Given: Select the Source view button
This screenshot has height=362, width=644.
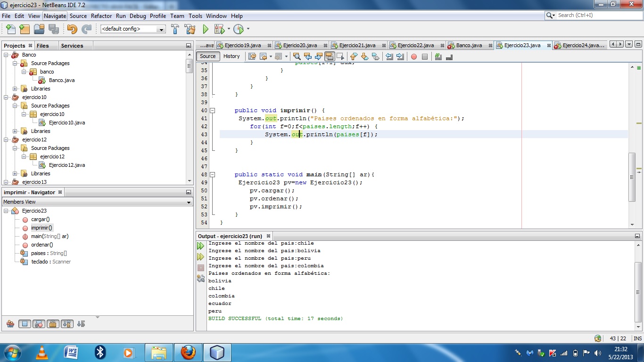Looking at the screenshot, I should 207,56.
